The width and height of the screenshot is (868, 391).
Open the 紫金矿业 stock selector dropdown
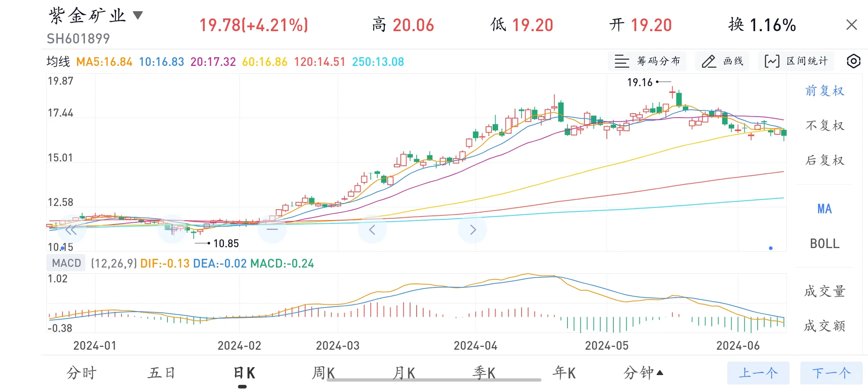[96, 16]
